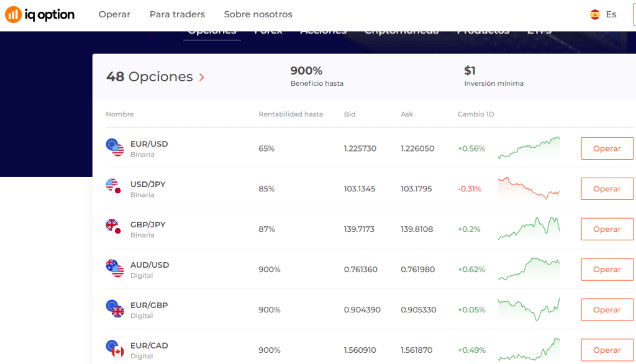Click the +0.62% change value
Screen dimensions: 636x364
pos(471,270)
